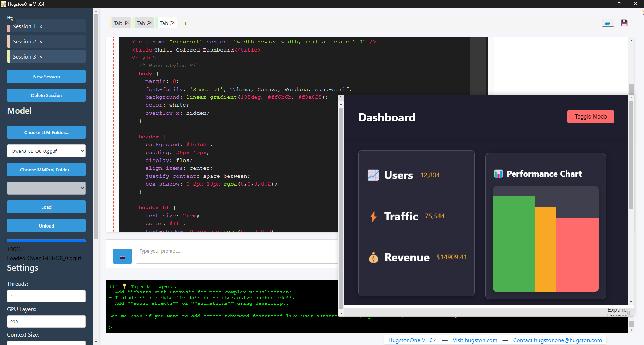Image resolution: width=644 pixels, height=345 pixels.
Task: Click the Revenue money bag icon
Action: click(373, 258)
